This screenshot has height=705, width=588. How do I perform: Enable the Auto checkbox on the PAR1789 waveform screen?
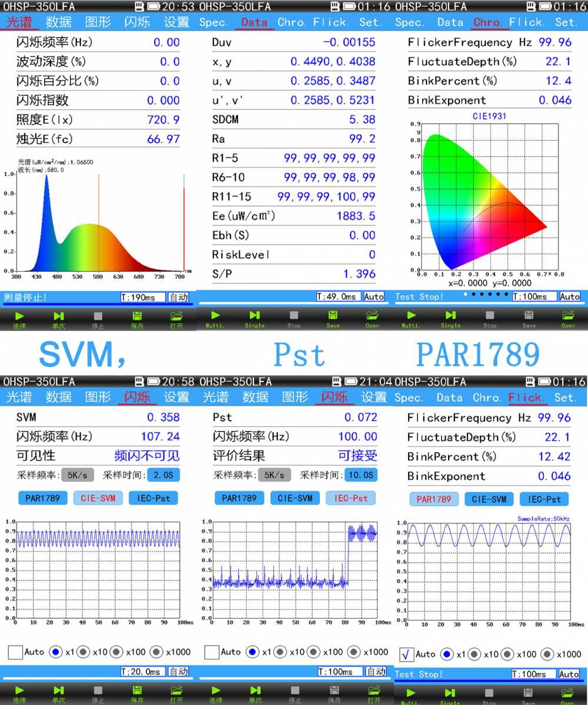tap(406, 654)
